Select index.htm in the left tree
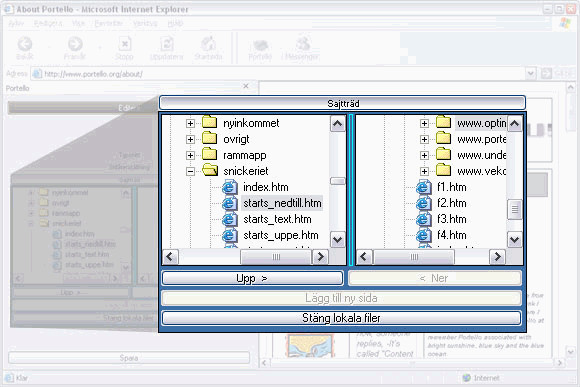The height and width of the screenshot is (387, 580). coord(266,187)
